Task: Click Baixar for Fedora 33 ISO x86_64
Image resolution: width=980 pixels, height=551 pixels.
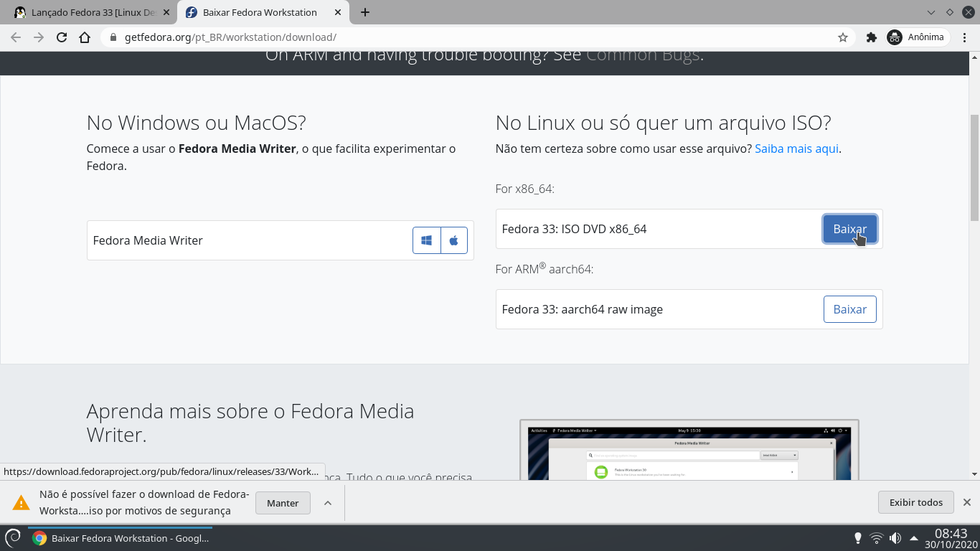Action: [850, 229]
